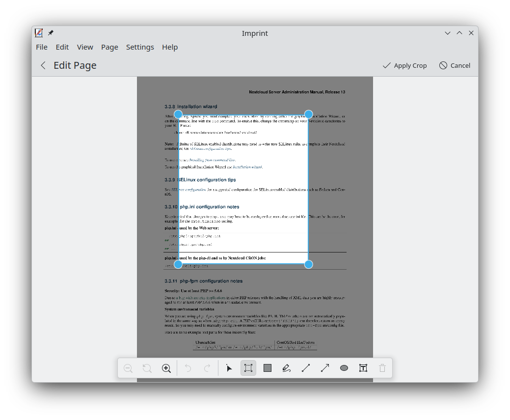Click the reset zoom icon
510x420 pixels.
tap(147, 368)
